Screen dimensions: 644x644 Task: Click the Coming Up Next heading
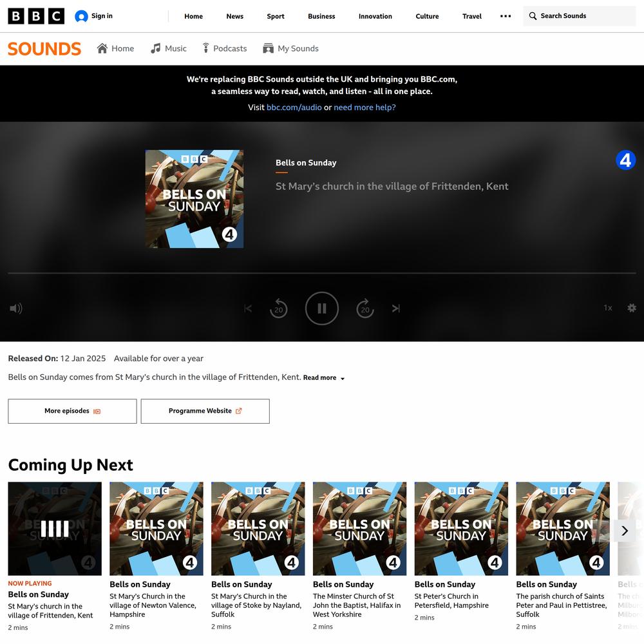coord(71,466)
